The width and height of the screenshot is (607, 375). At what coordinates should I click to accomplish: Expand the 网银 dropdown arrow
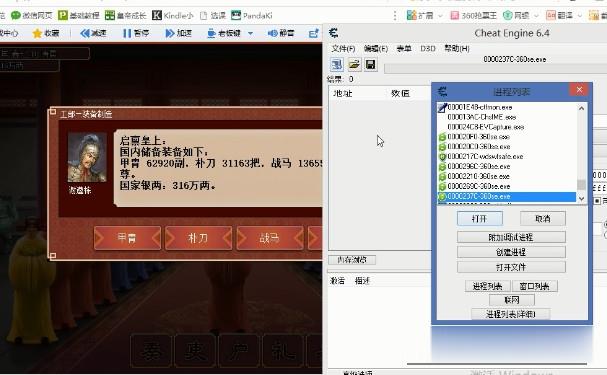pyautogui.click(x=536, y=15)
